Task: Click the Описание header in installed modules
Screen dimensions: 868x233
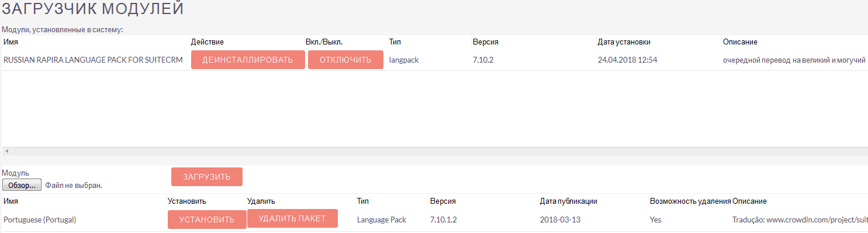Action: [740, 42]
